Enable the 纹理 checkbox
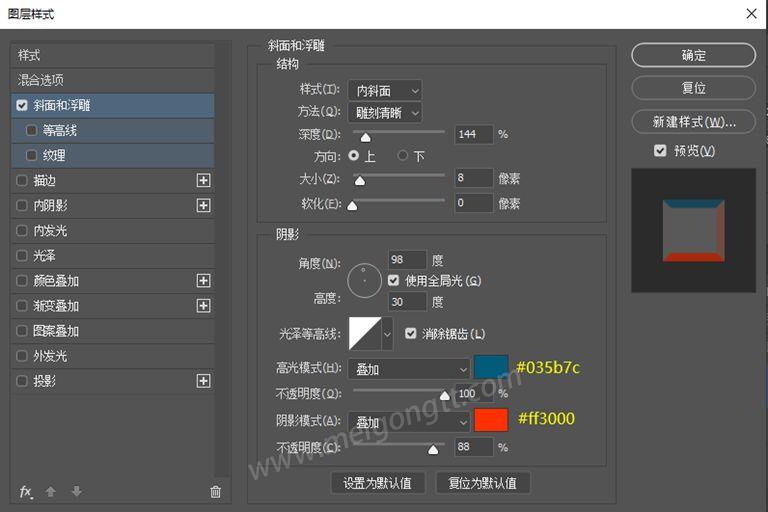The height and width of the screenshot is (512, 768). tap(31, 155)
